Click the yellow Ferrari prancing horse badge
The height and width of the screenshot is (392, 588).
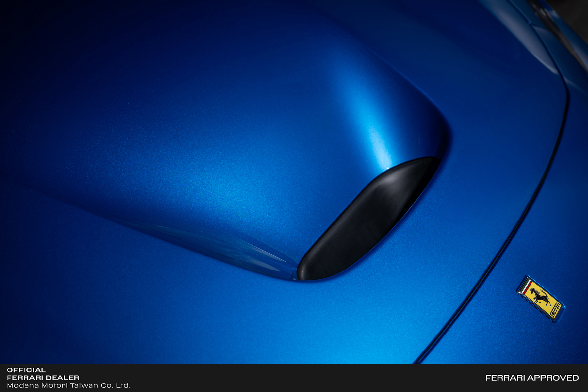(541, 299)
